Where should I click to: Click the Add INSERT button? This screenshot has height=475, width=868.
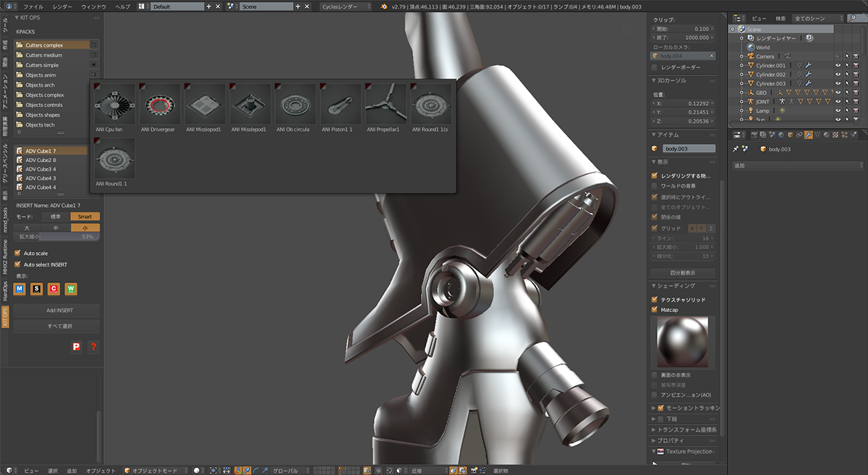click(x=56, y=310)
